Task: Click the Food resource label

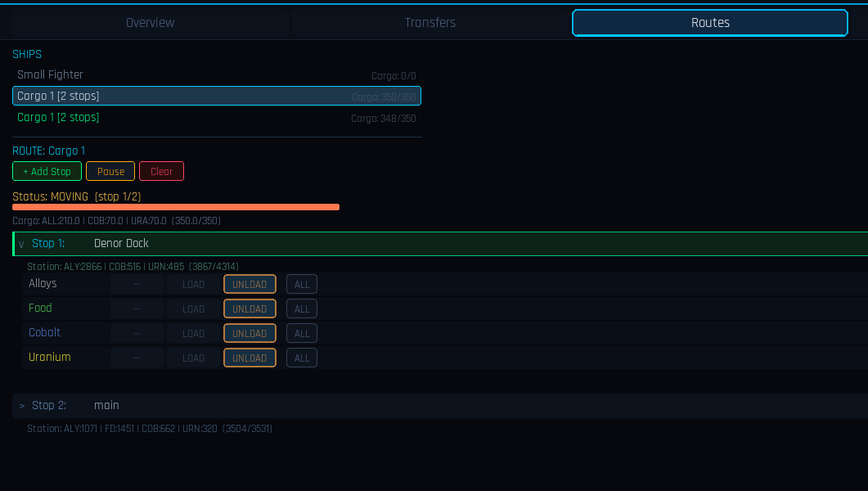Action: 40,308
